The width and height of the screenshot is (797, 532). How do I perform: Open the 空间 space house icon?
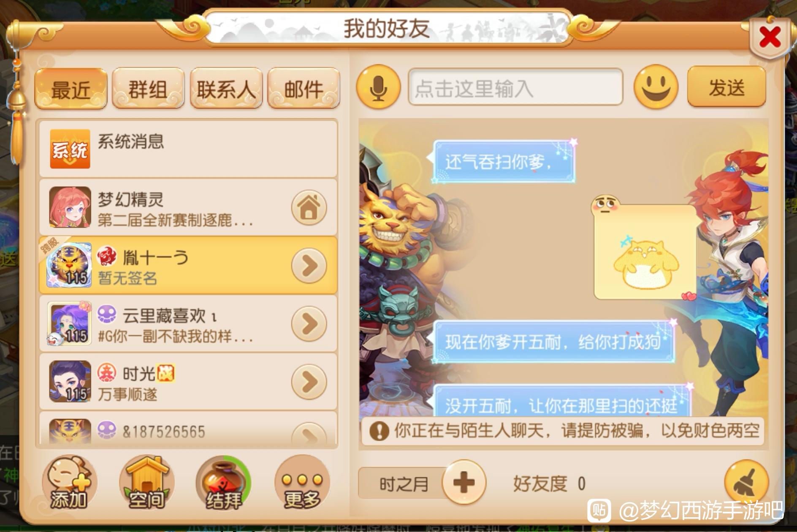(x=147, y=483)
